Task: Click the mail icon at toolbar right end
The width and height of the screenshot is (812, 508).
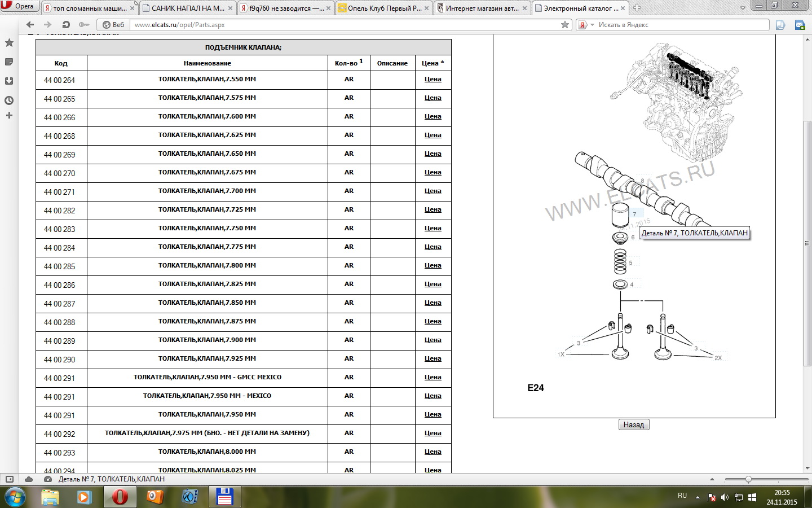Action: pyautogui.click(x=800, y=25)
